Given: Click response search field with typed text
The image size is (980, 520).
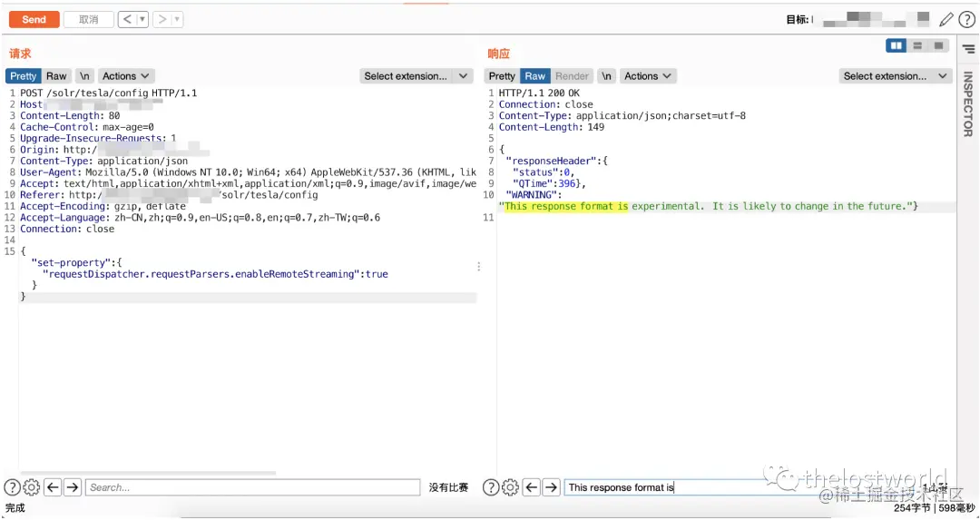Looking at the screenshot, I should coord(740,487).
